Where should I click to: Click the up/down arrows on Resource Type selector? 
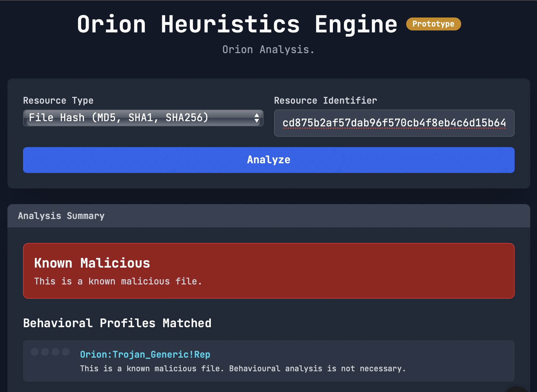[x=257, y=118]
